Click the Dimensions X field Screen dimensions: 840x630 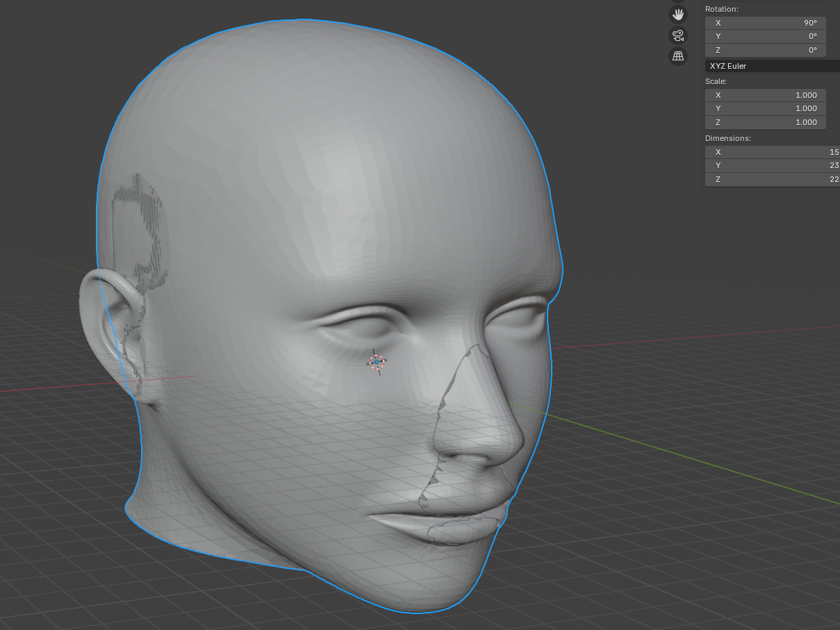773,152
